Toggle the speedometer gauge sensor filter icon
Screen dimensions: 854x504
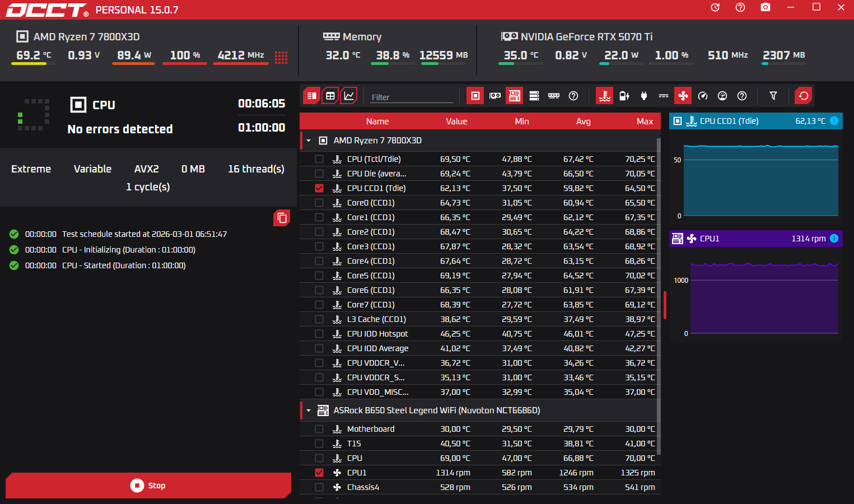tap(703, 96)
